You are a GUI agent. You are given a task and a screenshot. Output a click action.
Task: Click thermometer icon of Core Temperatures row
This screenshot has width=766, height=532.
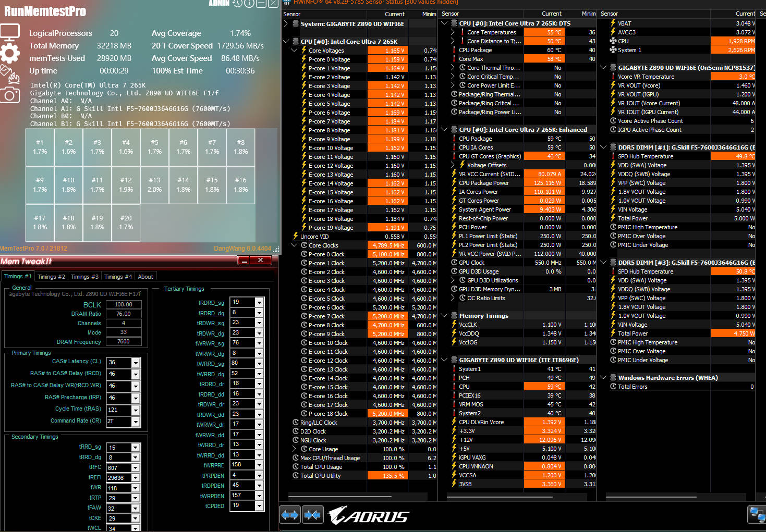tap(463, 32)
